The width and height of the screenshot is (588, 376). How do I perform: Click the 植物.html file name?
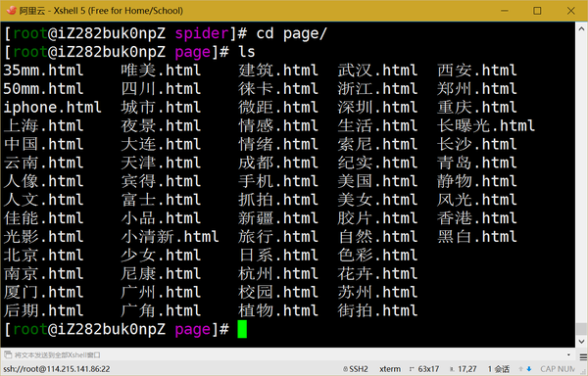point(278,310)
